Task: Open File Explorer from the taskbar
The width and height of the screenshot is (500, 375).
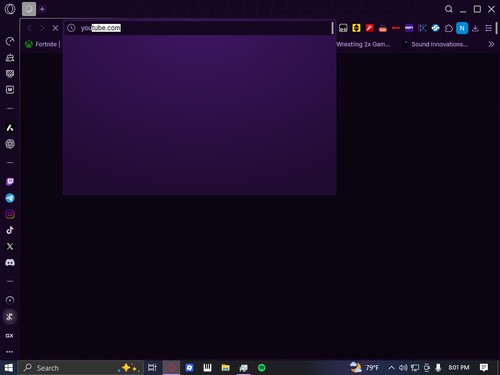Action: point(225,368)
